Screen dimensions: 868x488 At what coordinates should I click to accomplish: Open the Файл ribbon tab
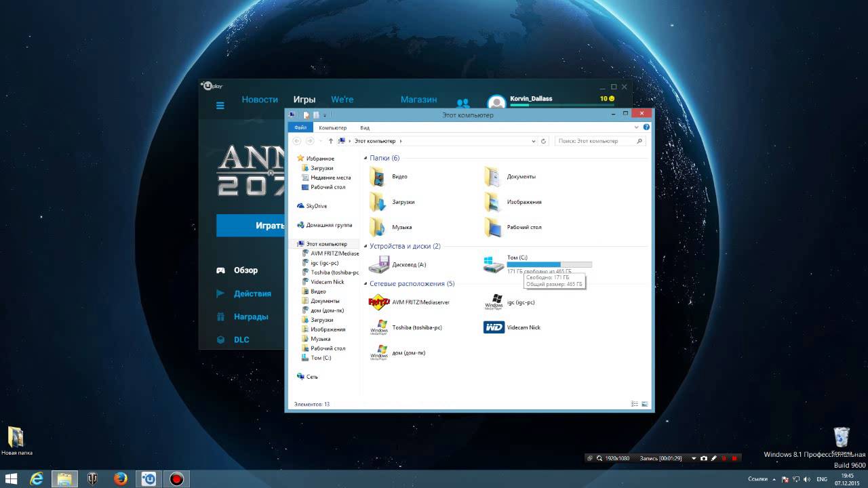tap(300, 127)
